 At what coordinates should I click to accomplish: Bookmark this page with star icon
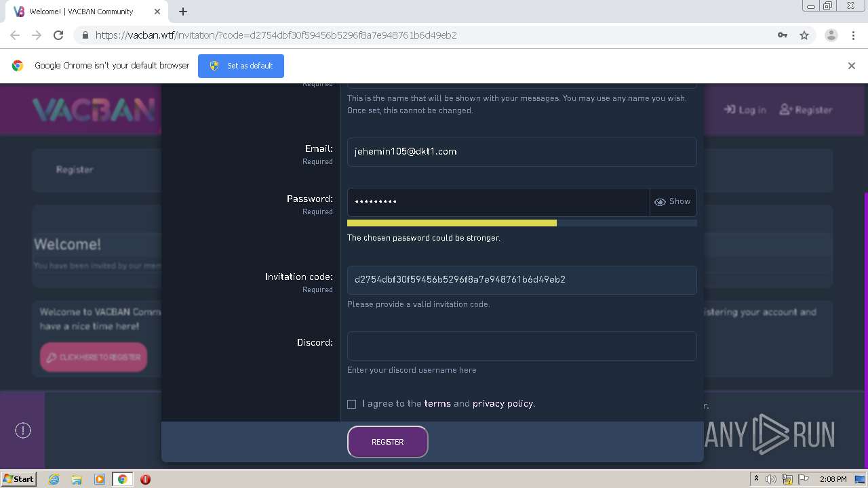[x=804, y=35]
